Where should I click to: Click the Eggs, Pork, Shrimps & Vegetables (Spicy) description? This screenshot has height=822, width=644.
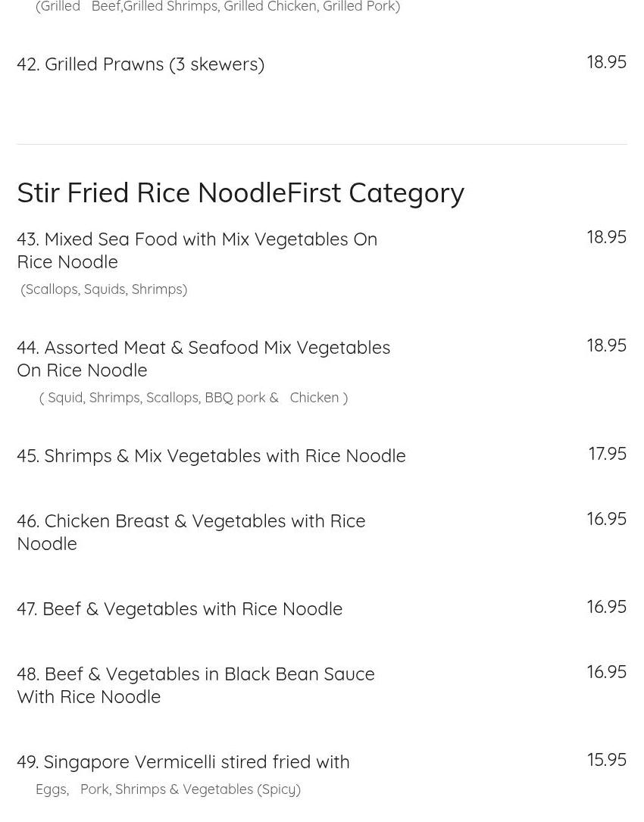tap(168, 789)
